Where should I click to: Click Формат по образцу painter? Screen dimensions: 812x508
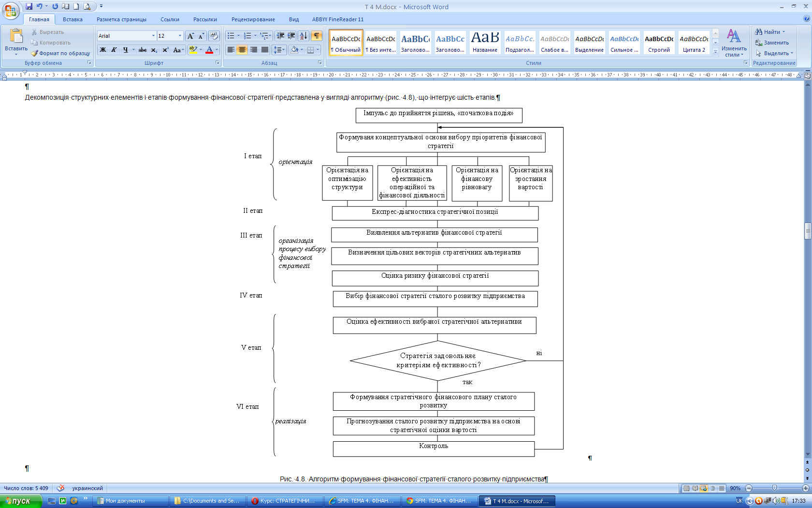[61, 53]
